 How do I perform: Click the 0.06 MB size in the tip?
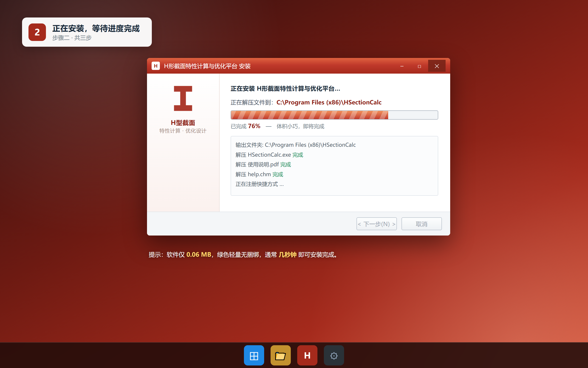199,255
